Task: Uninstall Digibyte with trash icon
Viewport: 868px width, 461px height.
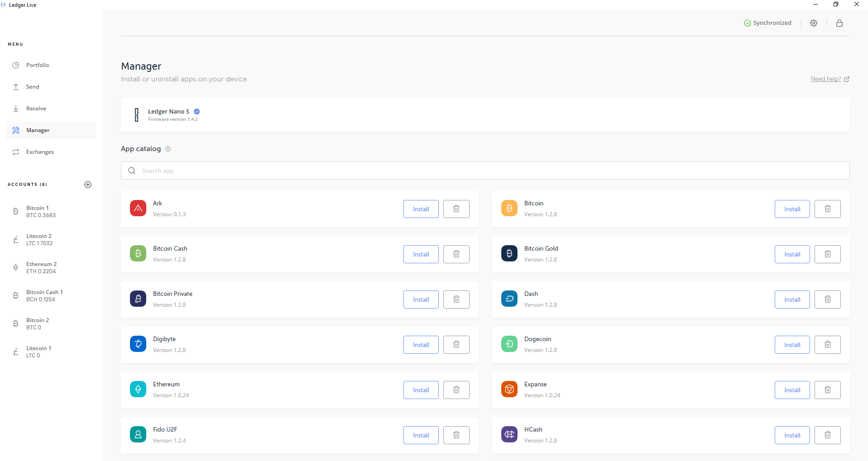Action: click(x=456, y=345)
